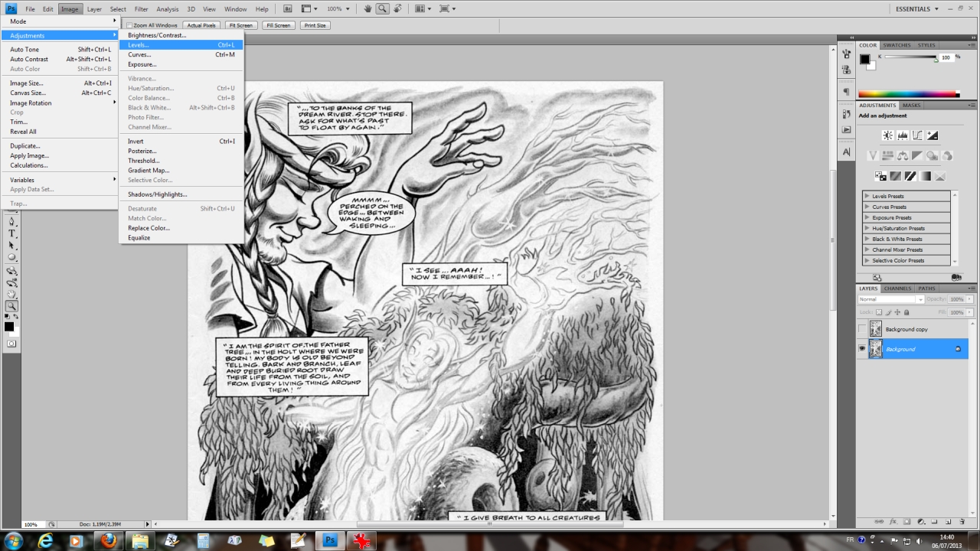This screenshot has width=980, height=551.
Task: Choose Levels... from the Adjustments submenu
Action: (x=139, y=45)
